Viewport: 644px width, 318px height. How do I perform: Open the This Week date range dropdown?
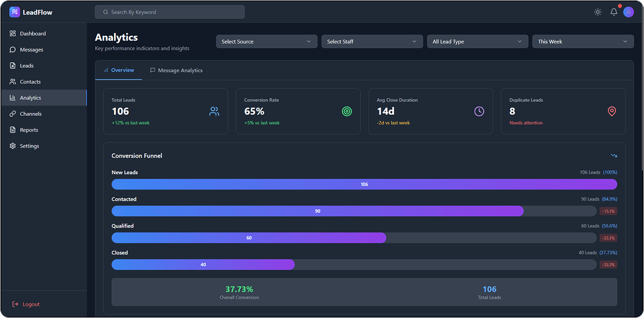(x=583, y=42)
